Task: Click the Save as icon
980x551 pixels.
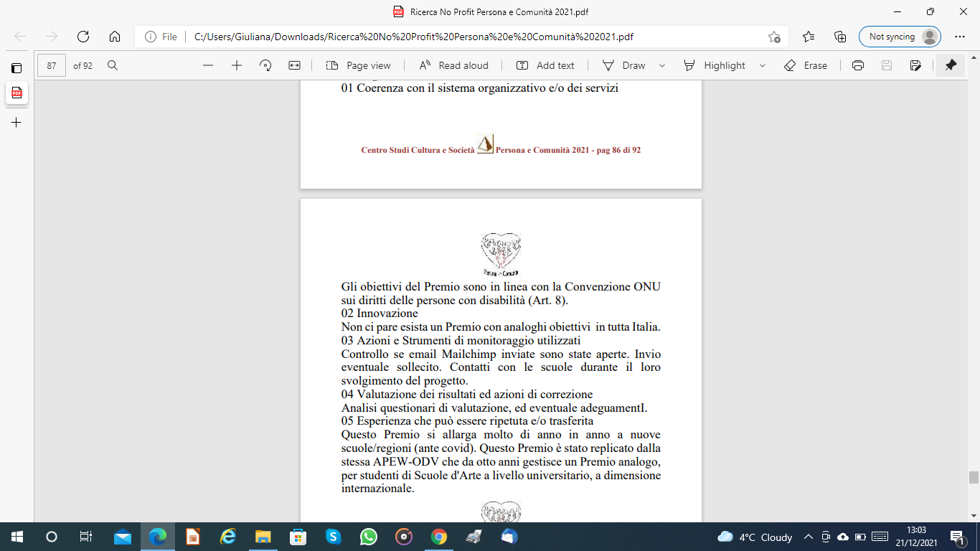Action: [915, 65]
